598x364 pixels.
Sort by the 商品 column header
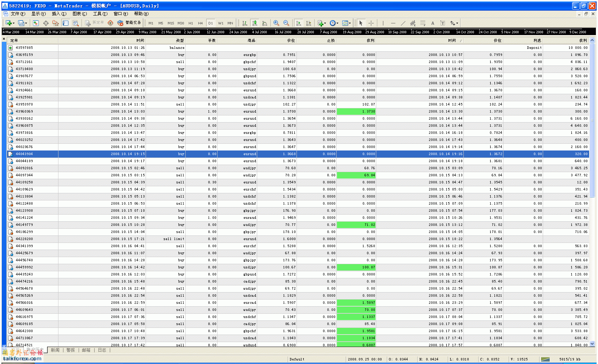pyautogui.click(x=237, y=40)
